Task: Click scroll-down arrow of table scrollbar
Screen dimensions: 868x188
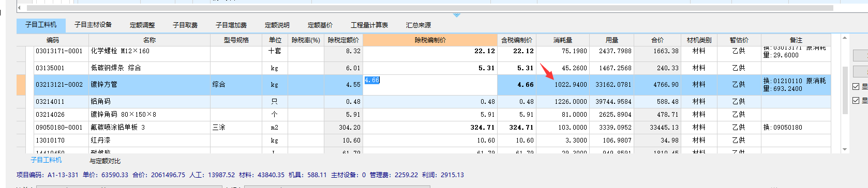Action: tap(845, 150)
